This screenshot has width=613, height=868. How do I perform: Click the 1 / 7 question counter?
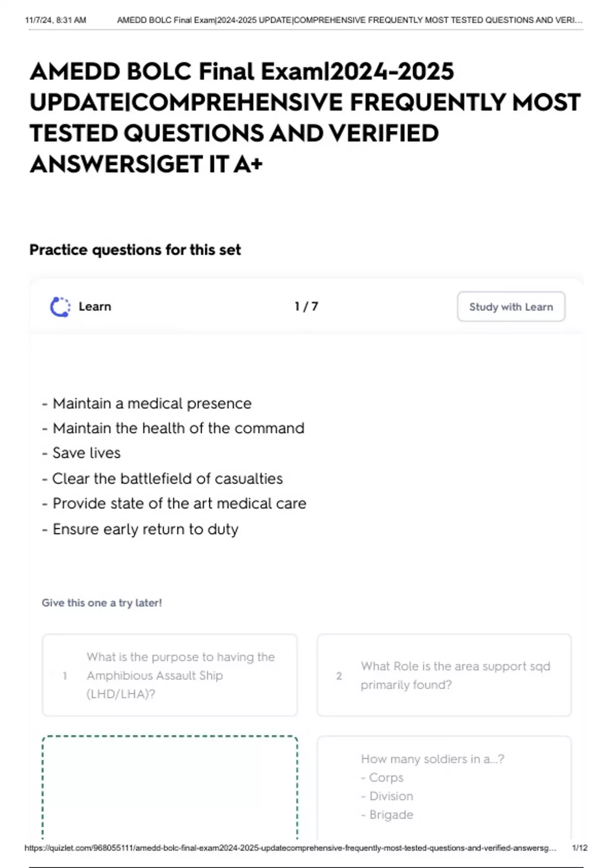[x=306, y=307]
